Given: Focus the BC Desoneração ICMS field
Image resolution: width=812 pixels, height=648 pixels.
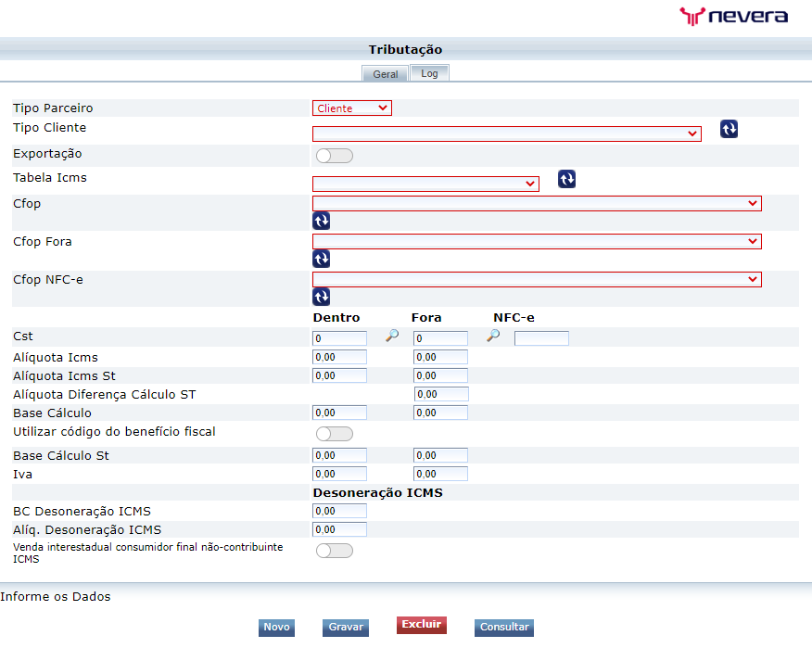Looking at the screenshot, I should point(339,511).
